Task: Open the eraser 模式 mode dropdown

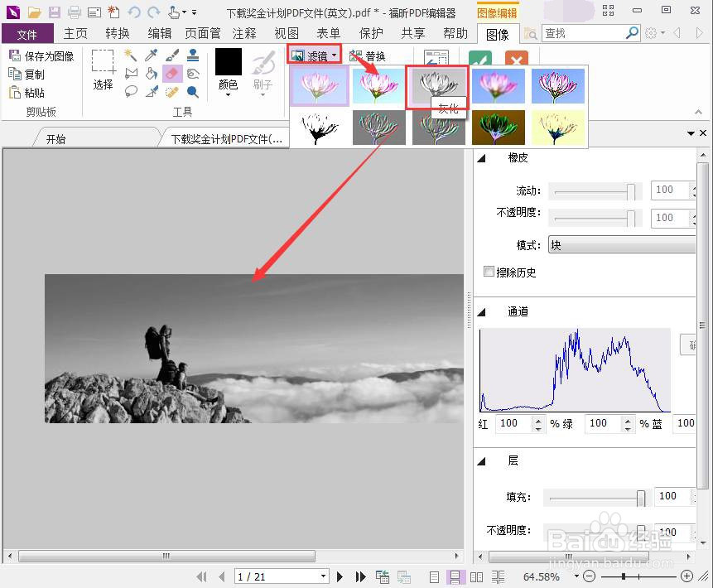Action: click(621, 244)
